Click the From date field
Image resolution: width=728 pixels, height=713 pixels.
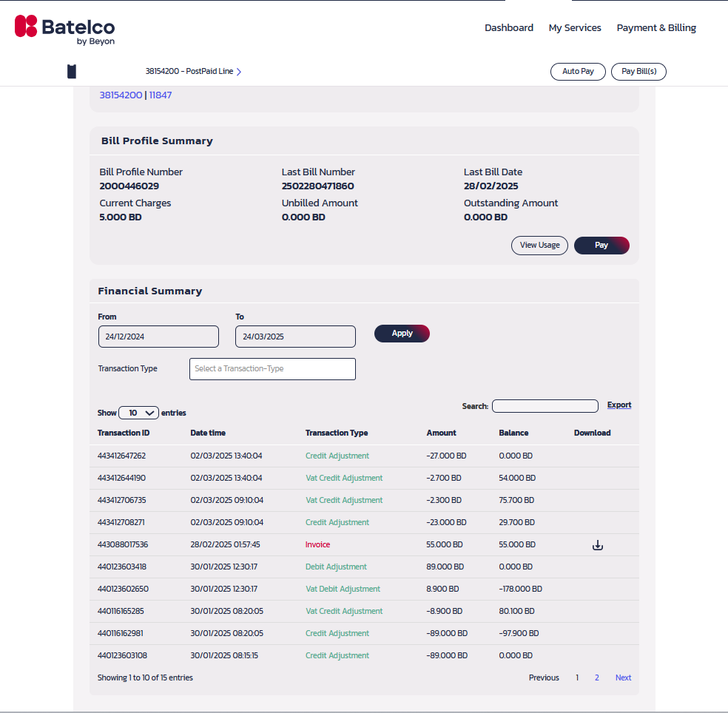tap(158, 337)
